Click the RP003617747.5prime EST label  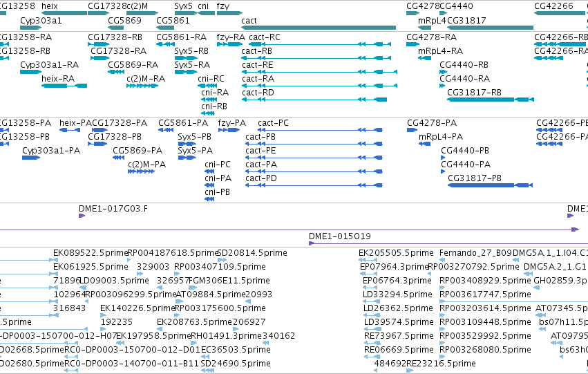pos(485,294)
